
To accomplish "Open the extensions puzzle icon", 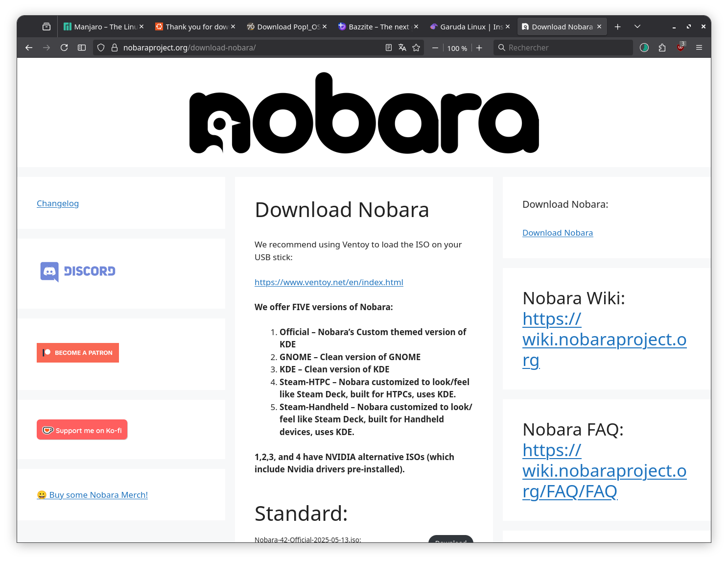I will coord(662,48).
